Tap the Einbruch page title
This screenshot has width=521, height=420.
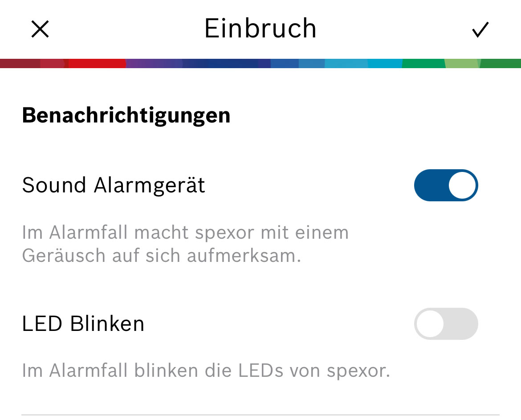[260, 29]
